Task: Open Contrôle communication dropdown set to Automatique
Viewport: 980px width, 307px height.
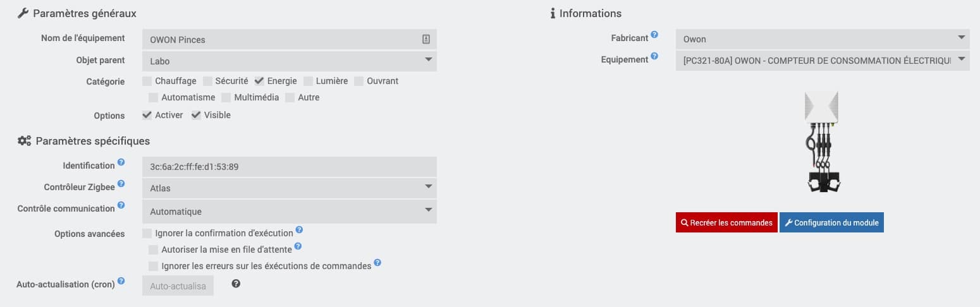Action: [x=290, y=212]
